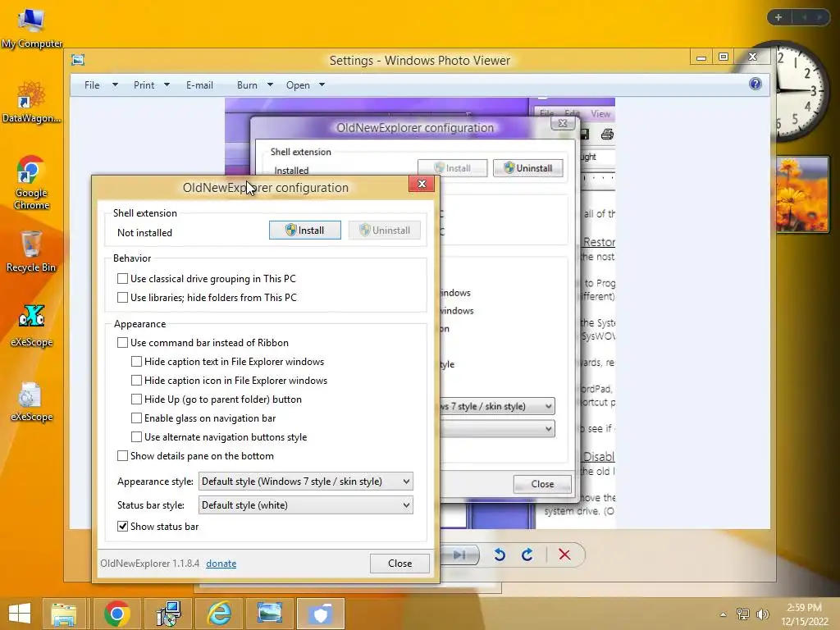Image resolution: width=840 pixels, height=630 pixels.
Task: Close the front OldNewExplorer configuration window
Action: click(x=422, y=184)
